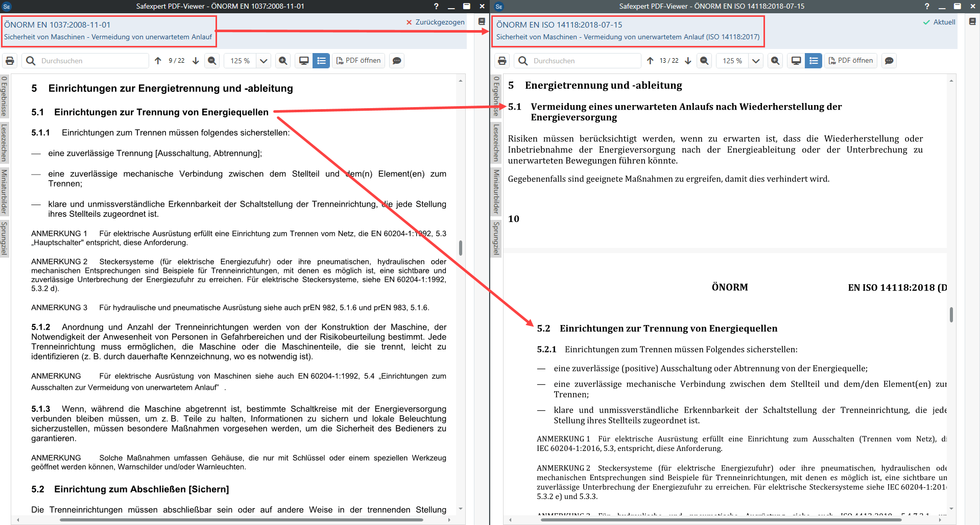Open the 125 % zoom dropdown in left viewer
This screenshot has height=525, width=980.
click(264, 61)
